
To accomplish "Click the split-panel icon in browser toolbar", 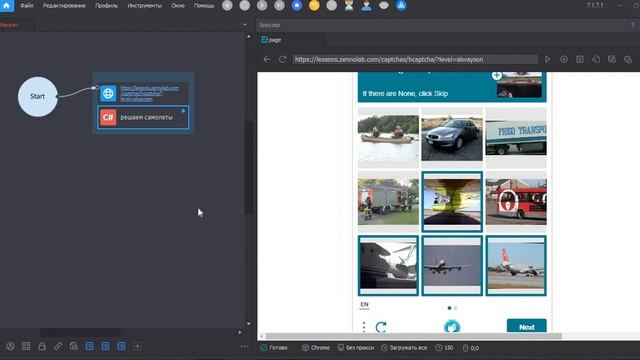I will pyautogui.click(x=580, y=60).
